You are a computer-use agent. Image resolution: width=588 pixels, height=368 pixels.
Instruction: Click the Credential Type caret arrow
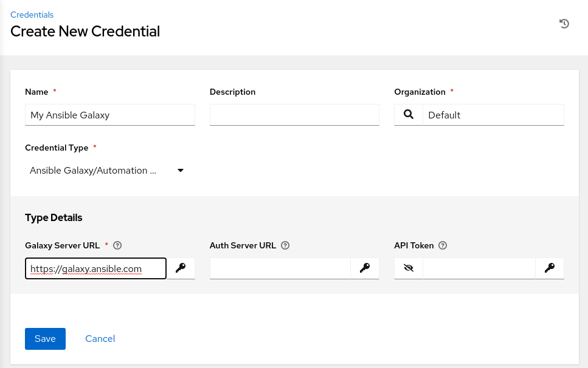coord(181,171)
